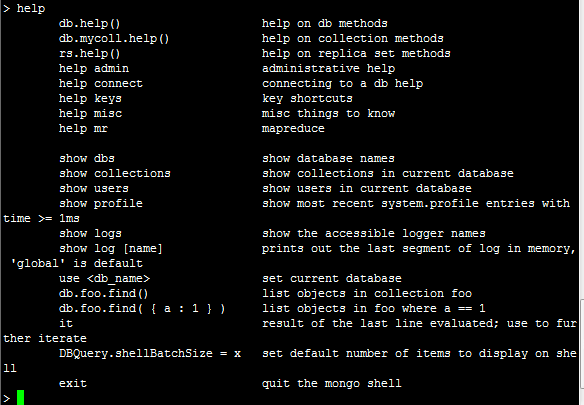
Task: Click the green terminal cursor block
Action: point(20,398)
